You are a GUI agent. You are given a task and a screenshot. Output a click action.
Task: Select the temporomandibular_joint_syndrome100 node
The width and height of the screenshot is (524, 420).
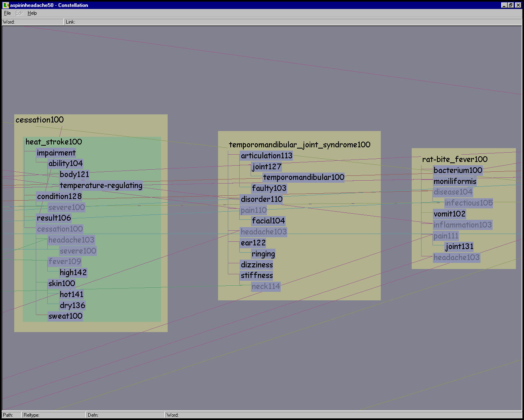(x=299, y=144)
